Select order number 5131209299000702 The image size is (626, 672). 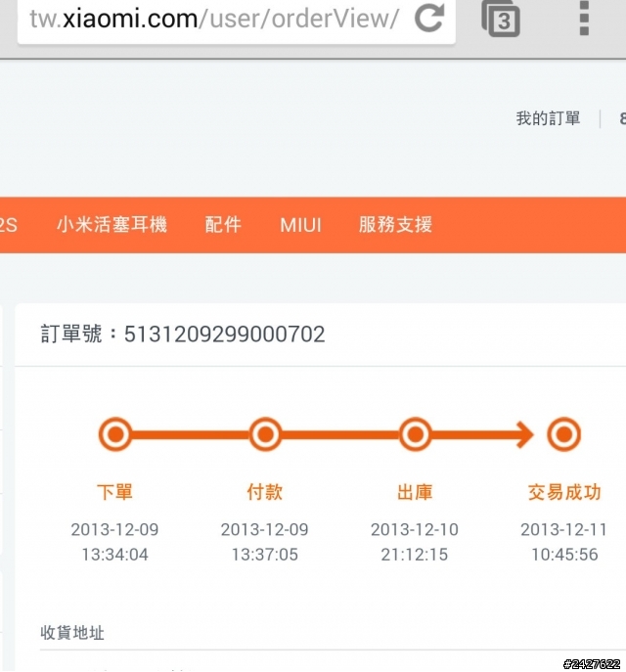point(225,335)
